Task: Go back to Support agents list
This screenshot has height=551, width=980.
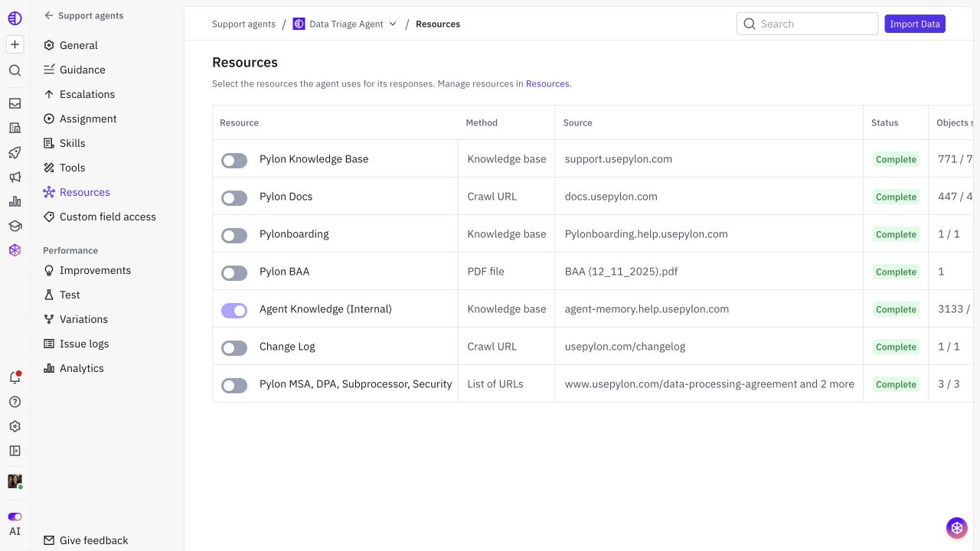Action: point(83,15)
